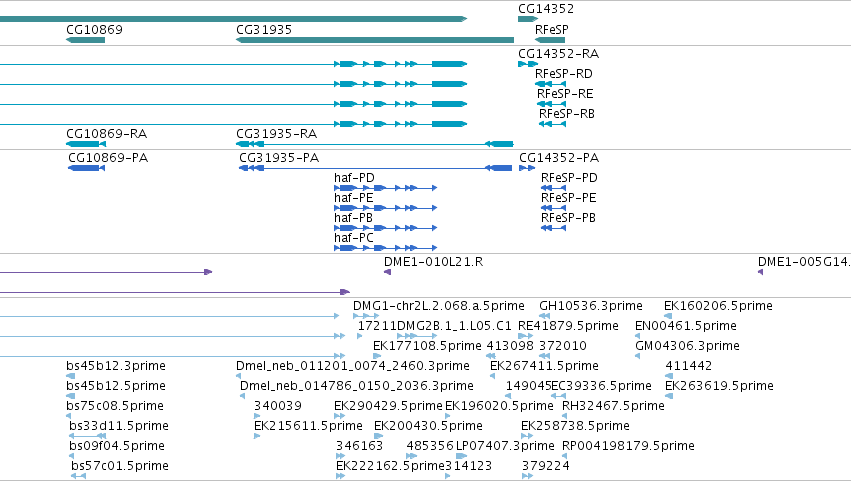Select the bs09f04.5prime EST label
The width and height of the screenshot is (851, 481).
[x=117, y=446]
